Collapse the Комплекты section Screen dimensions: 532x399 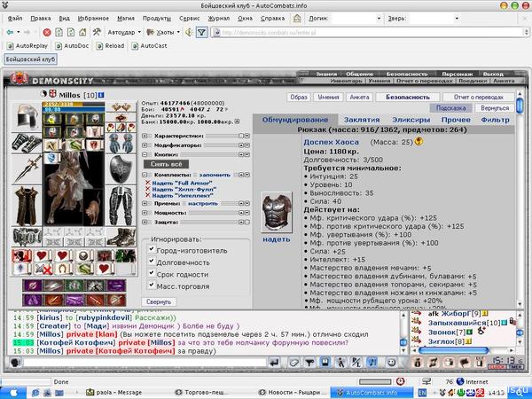145,175
